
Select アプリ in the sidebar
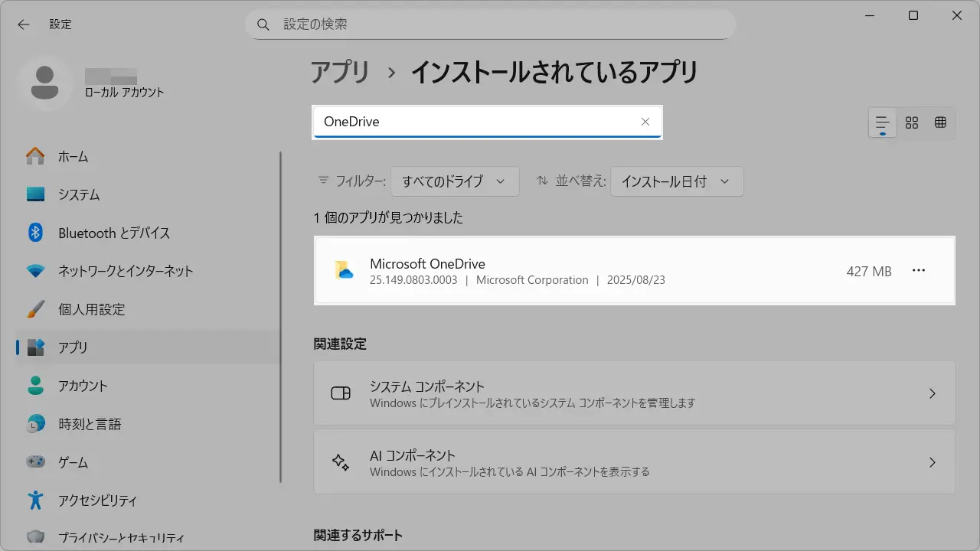[148, 347]
